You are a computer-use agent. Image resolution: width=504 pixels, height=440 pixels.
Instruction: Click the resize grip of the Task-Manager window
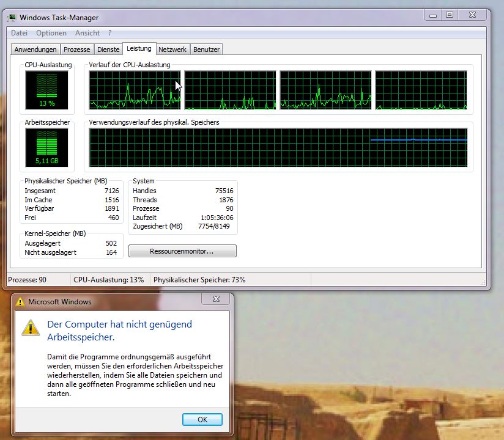pos(483,282)
